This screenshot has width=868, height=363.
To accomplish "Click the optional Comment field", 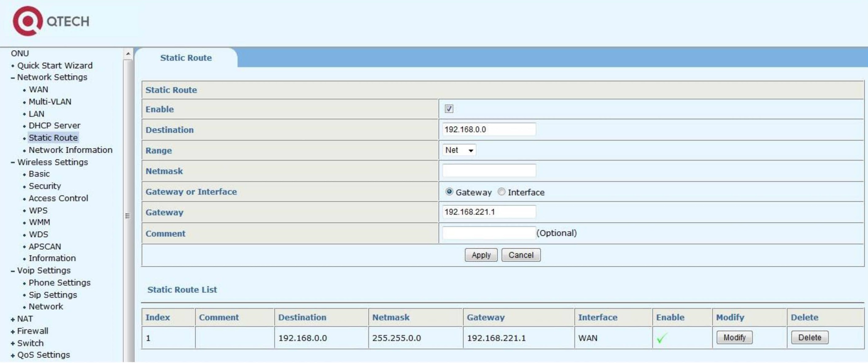I will [x=489, y=233].
